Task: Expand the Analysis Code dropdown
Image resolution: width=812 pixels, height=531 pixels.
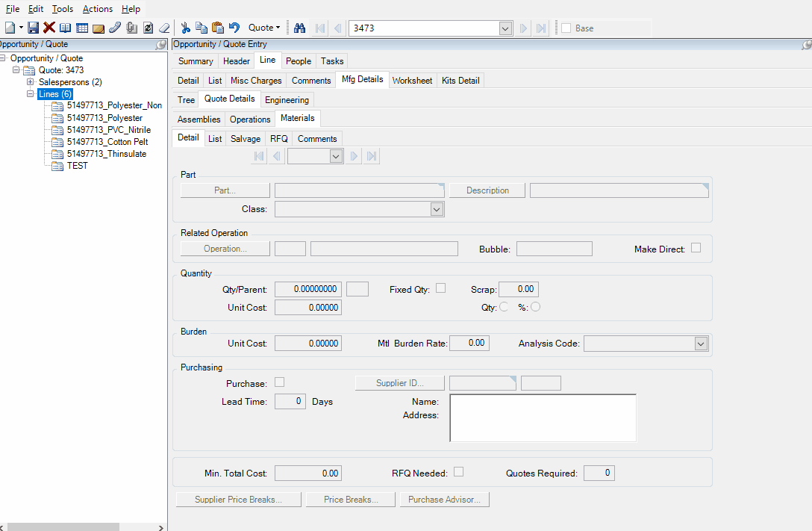Action: (700, 344)
